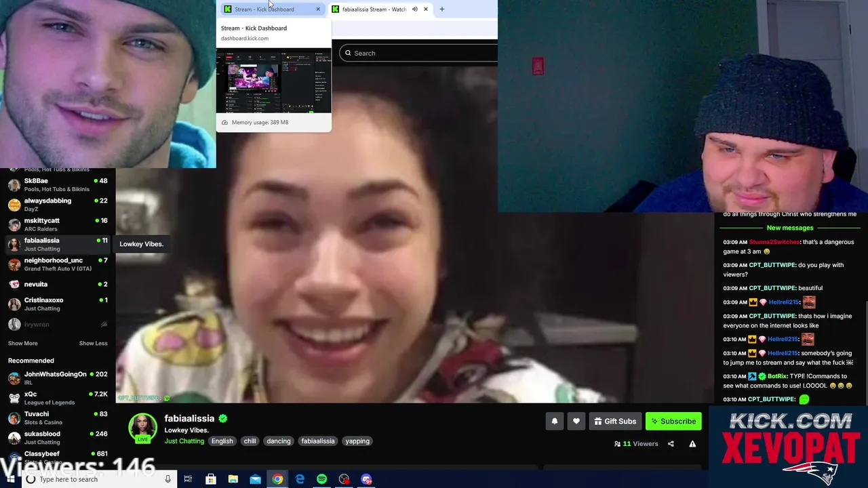Image resolution: width=868 pixels, height=488 pixels.
Task: Open Microsoft Store from the taskbar
Action: (211, 479)
